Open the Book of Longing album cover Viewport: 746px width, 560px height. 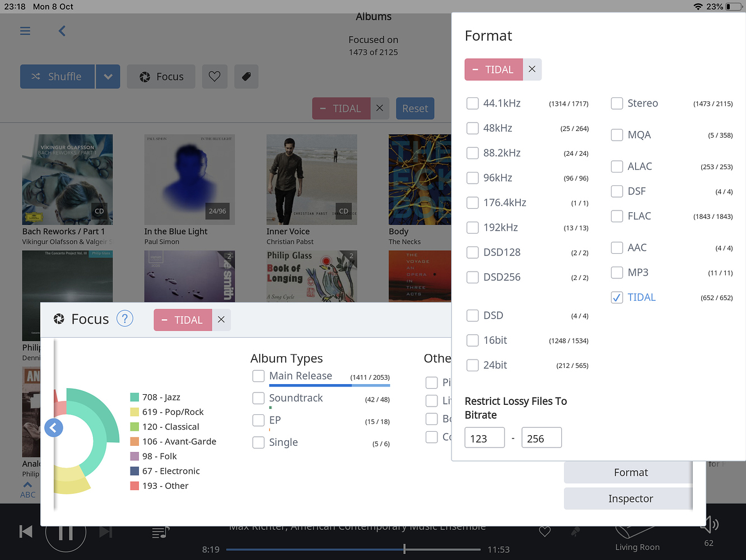point(311,277)
